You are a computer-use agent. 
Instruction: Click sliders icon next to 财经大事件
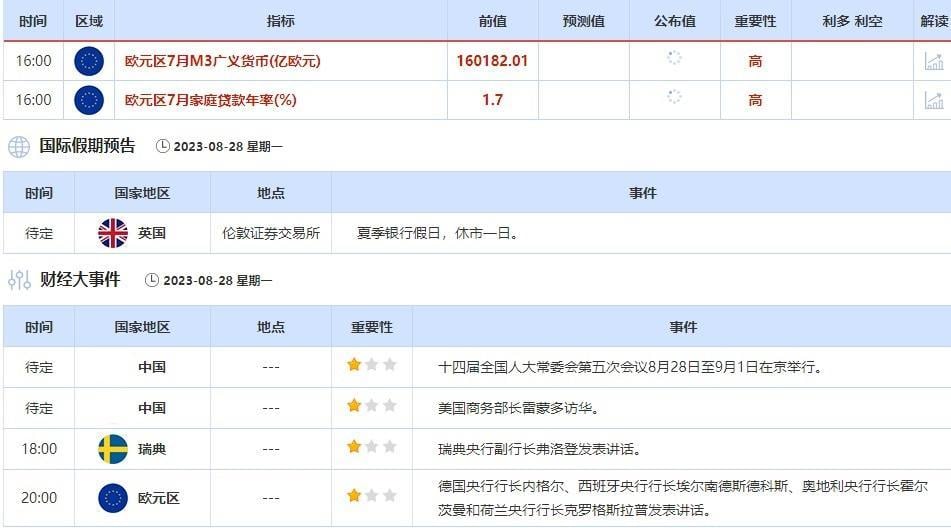pyautogui.click(x=19, y=280)
